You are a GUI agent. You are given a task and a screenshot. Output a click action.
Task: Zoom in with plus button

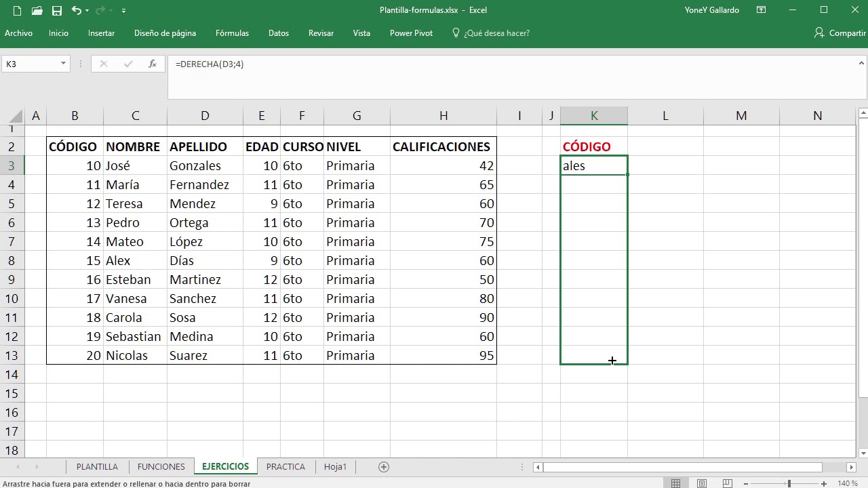coord(824,483)
